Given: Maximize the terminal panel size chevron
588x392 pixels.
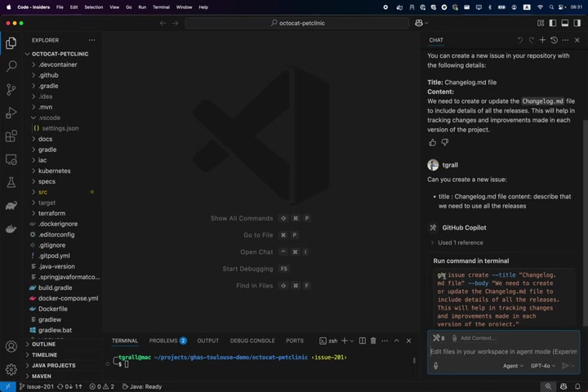Looking at the screenshot, I should coord(396,341).
